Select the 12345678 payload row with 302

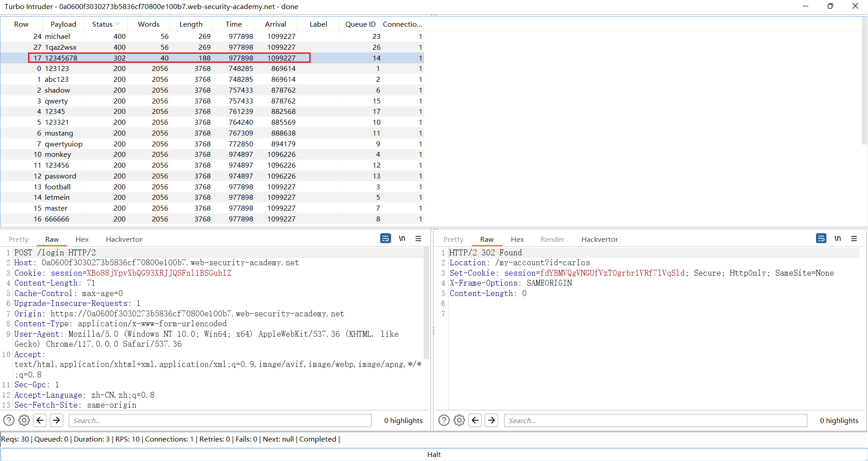coord(212,58)
